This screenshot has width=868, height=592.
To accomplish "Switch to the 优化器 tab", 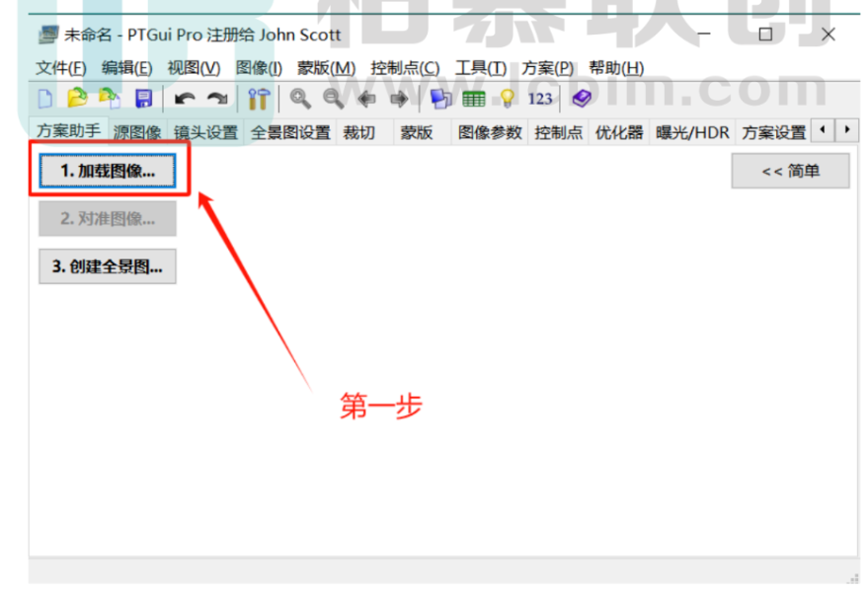I will 619,133.
